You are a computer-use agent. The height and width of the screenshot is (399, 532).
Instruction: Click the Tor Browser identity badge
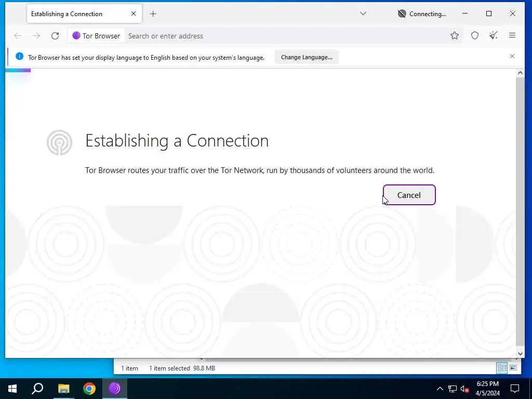pyautogui.click(x=96, y=36)
